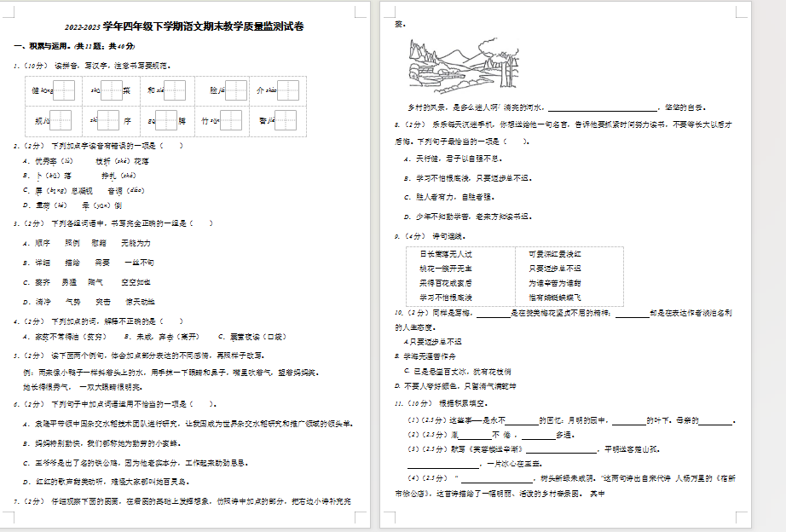Click the first blank after 同样是写梅
The image size is (786, 532).
pyautogui.click(x=494, y=314)
